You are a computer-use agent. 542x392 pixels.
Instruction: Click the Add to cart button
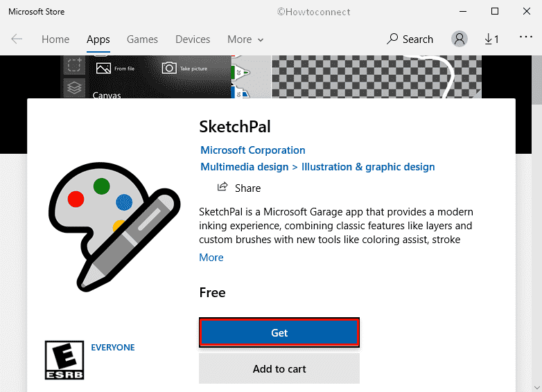tap(279, 368)
